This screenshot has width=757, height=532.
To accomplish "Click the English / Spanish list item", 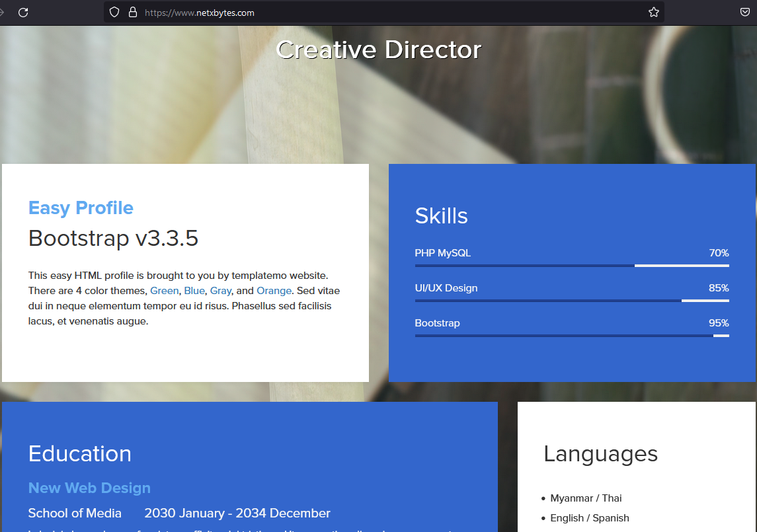I will 589,518.
